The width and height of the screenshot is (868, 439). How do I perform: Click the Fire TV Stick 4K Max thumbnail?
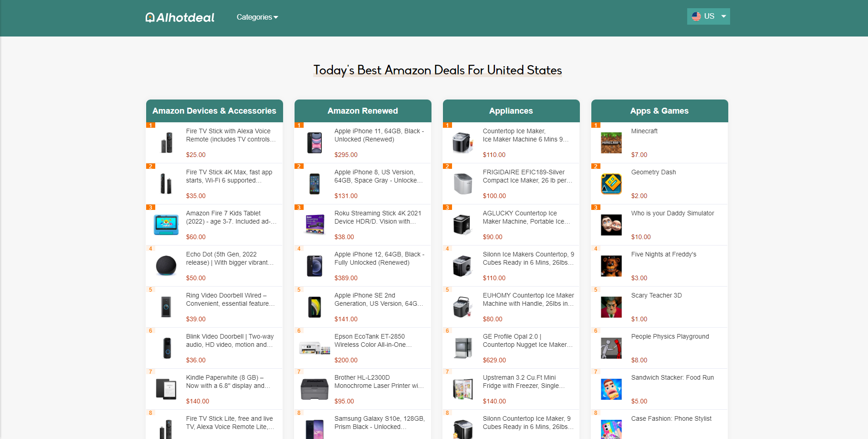tap(166, 184)
